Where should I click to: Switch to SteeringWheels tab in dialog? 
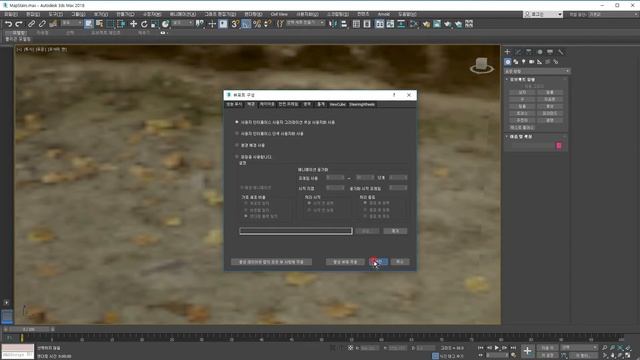coord(362,104)
